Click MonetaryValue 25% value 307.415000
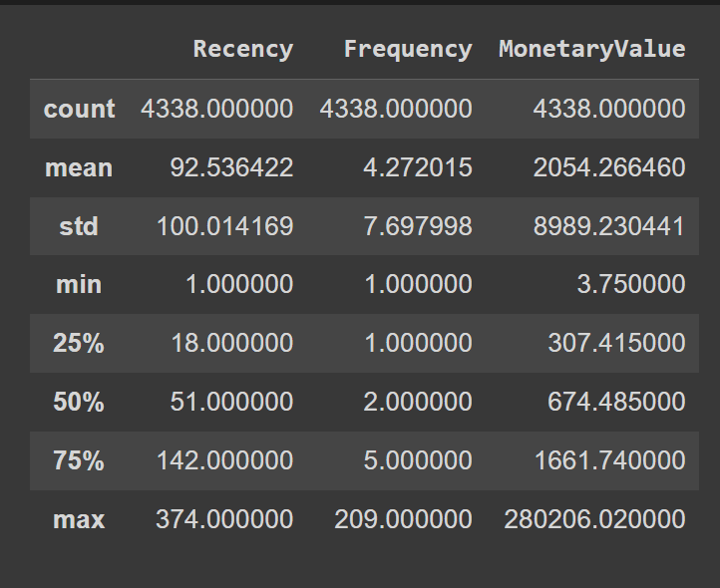The width and height of the screenshot is (720, 588). coord(616,343)
